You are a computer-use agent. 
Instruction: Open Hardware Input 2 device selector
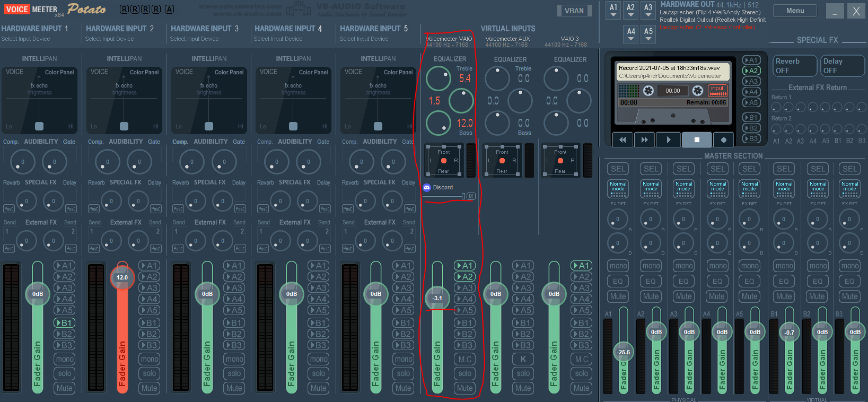pyautogui.click(x=109, y=39)
